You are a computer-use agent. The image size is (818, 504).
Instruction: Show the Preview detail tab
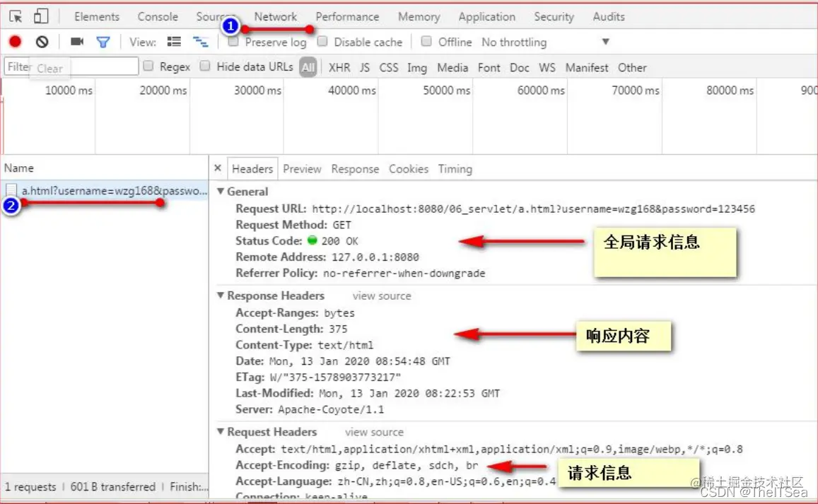click(302, 169)
